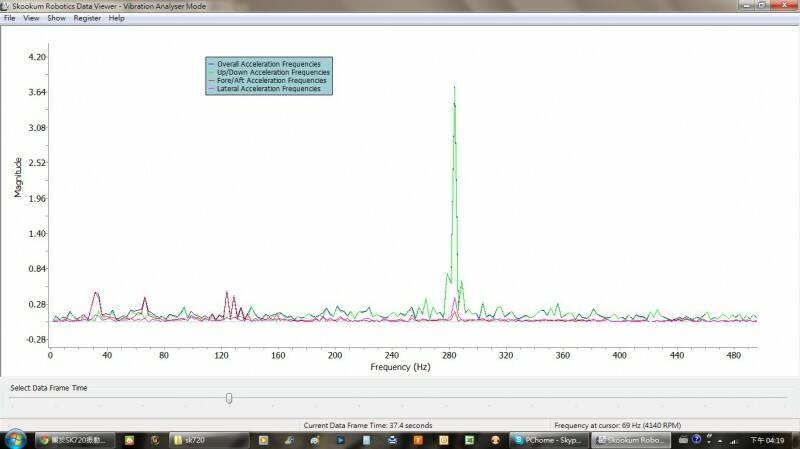
Task: Click Current Data Frame Time status text
Action: tap(368, 425)
